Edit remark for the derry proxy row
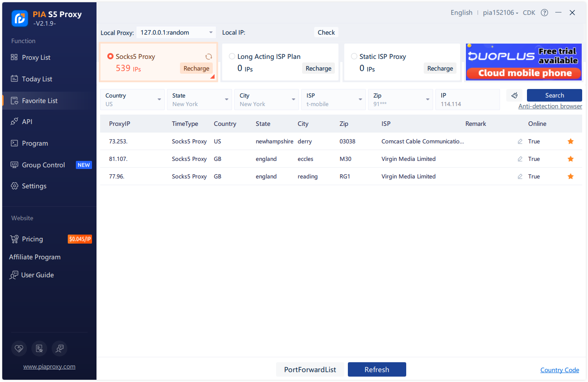 520,142
